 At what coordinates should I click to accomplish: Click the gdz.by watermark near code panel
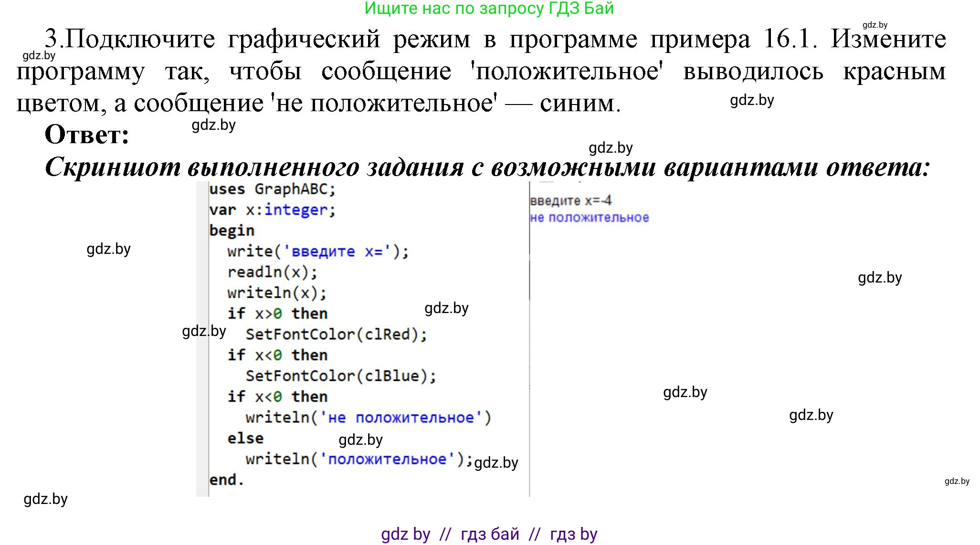(x=203, y=332)
